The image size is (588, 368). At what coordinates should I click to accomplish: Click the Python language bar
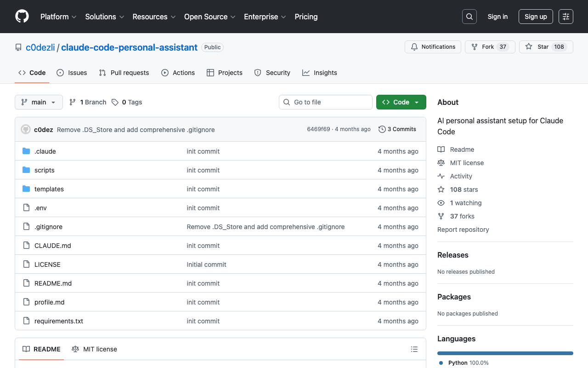click(505, 353)
